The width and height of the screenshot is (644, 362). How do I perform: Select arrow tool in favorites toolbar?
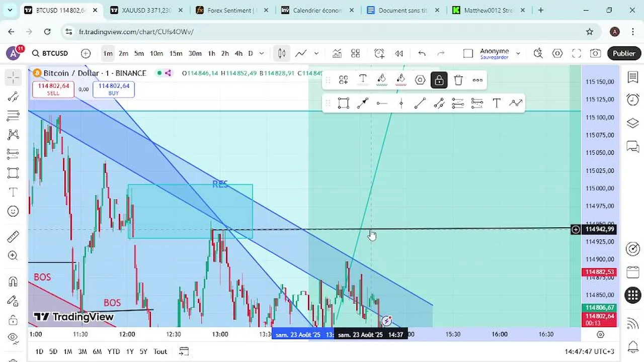coord(363,103)
